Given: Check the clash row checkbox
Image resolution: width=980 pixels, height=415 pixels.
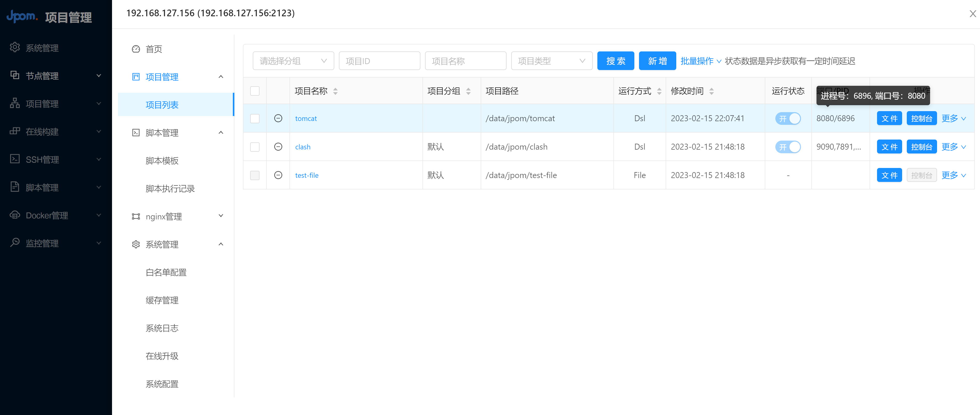Looking at the screenshot, I should [255, 147].
